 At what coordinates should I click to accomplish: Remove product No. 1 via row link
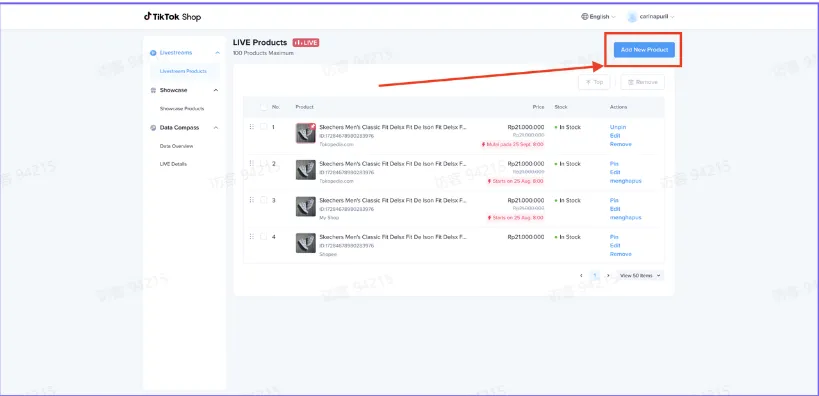(x=621, y=144)
